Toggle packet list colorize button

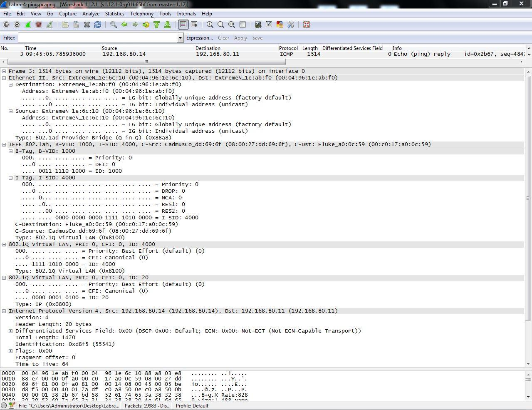(x=183, y=25)
